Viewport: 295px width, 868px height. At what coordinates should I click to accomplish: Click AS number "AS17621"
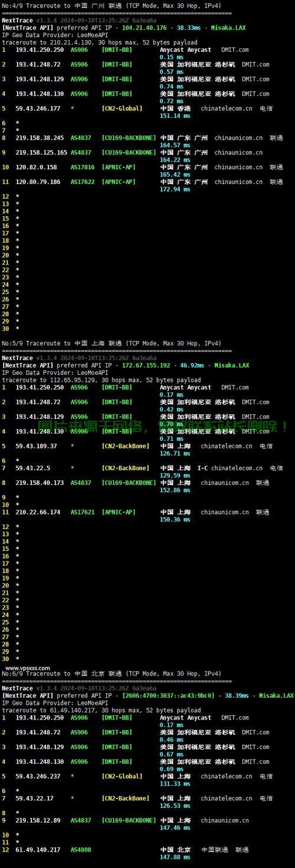pos(83,512)
